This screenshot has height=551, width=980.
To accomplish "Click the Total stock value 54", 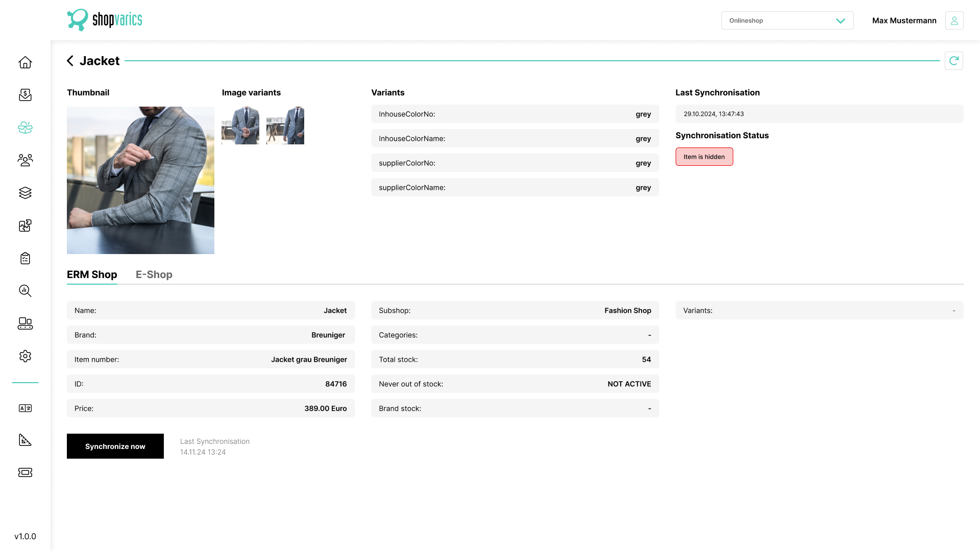I will (x=646, y=359).
